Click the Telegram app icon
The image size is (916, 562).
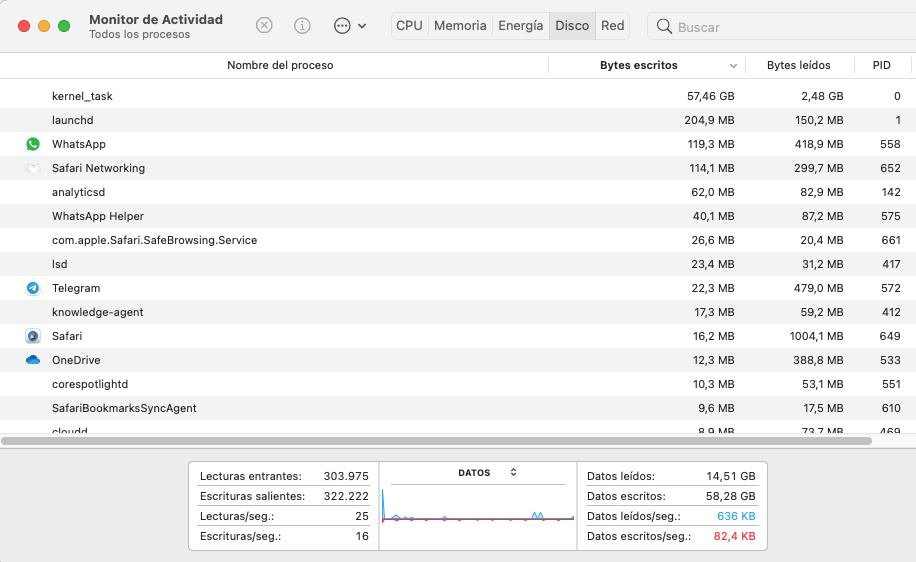[33, 288]
